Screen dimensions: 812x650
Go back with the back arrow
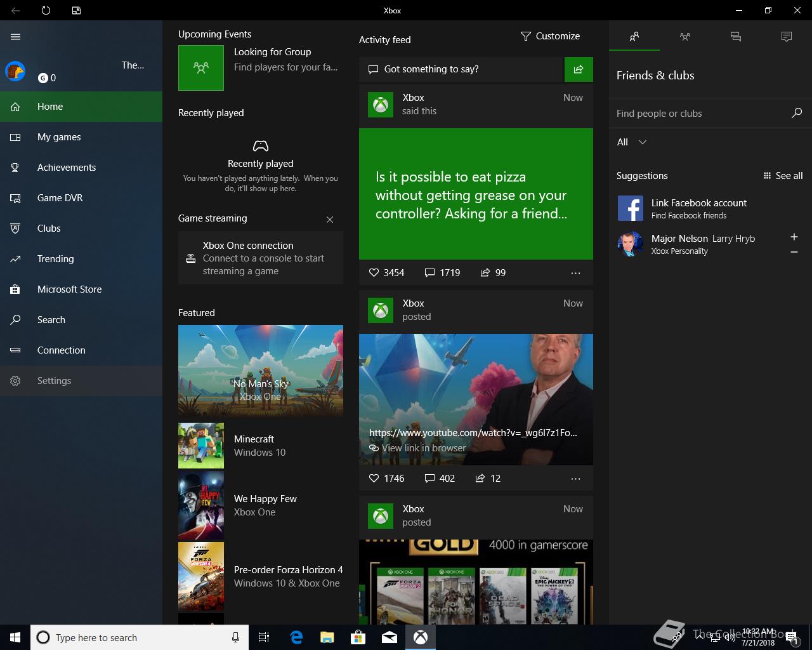tap(15, 11)
